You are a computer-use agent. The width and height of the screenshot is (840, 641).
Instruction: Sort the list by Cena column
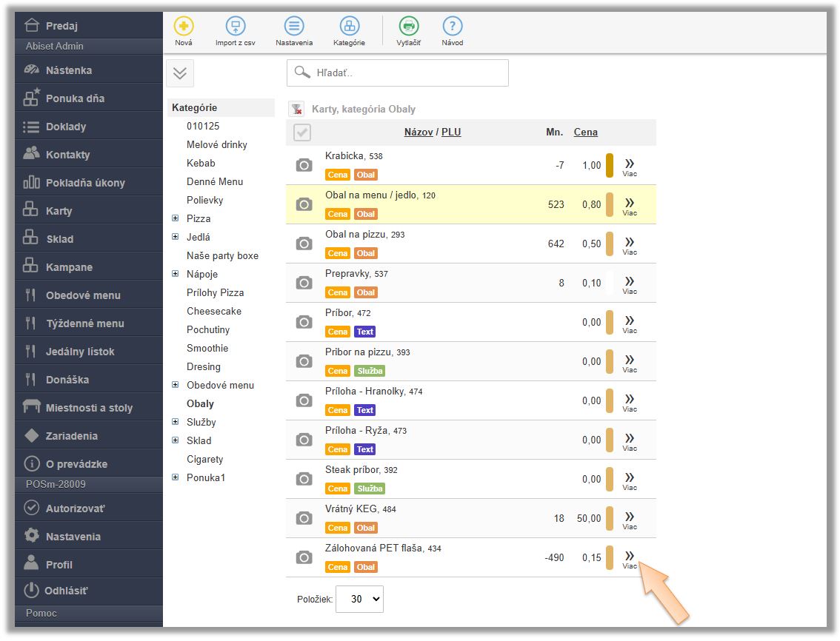point(585,132)
